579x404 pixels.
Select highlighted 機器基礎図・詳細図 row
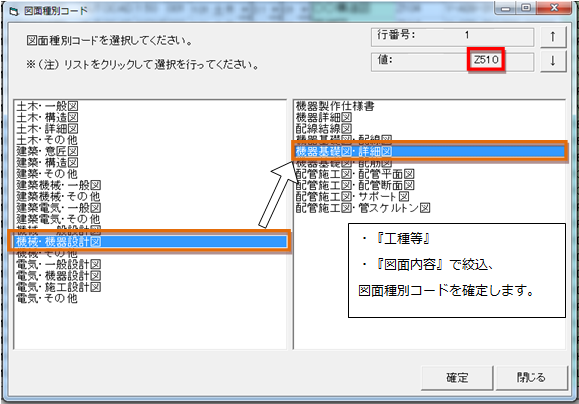pos(430,151)
